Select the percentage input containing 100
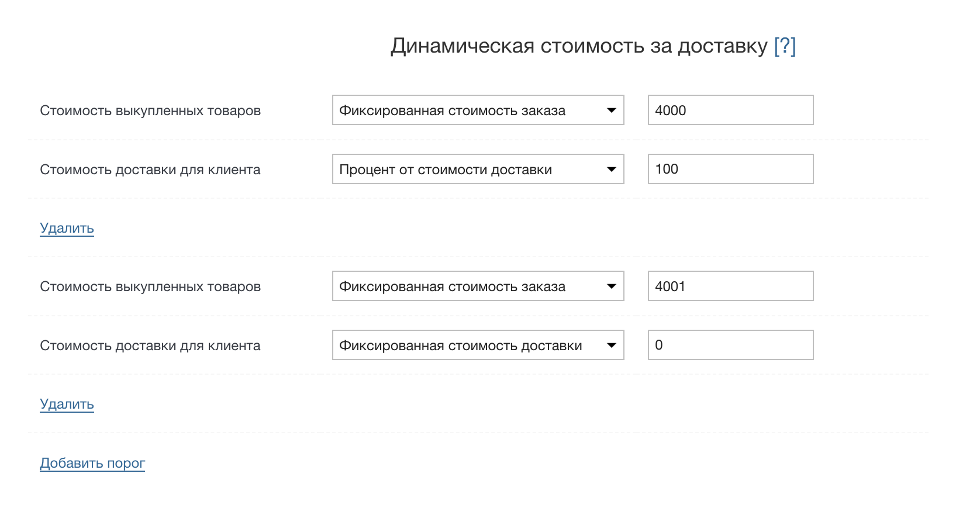980x525 pixels. 730,169
